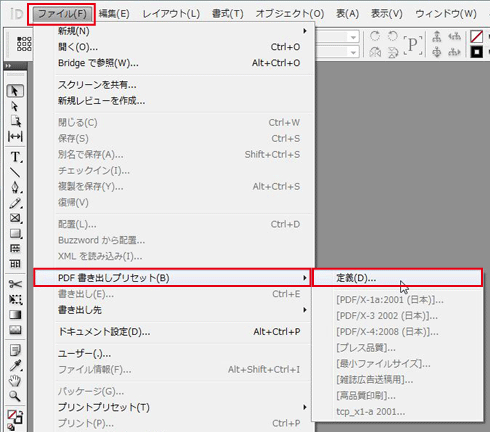Image resolution: width=490 pixels, height=432 pixels.
Task: Open the オブジェクト(O) menu
Action: (x=290, y=14)
